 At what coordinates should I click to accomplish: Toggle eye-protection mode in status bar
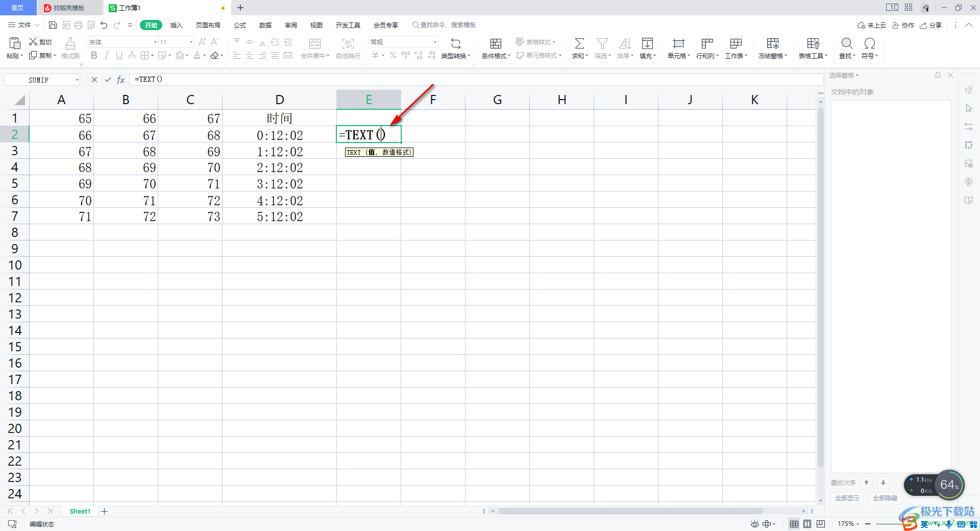pyautogui.click(x=755, y=524)
